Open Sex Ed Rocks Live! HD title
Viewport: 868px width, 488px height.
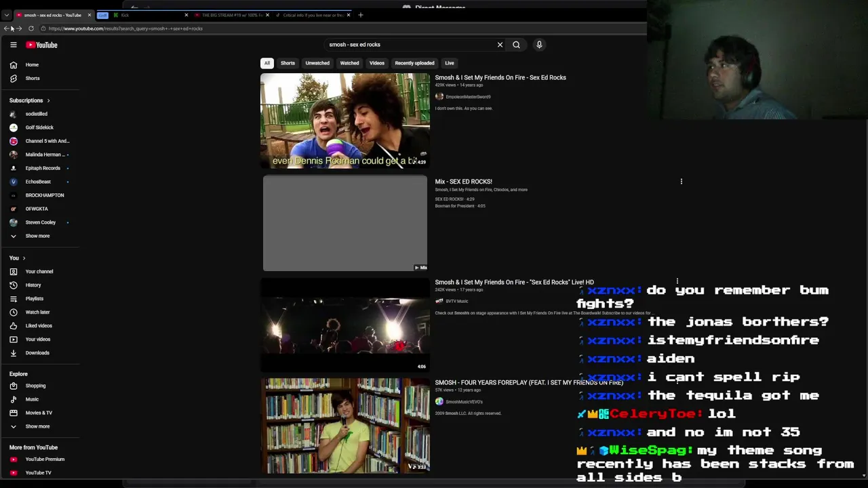pos(514,282)
